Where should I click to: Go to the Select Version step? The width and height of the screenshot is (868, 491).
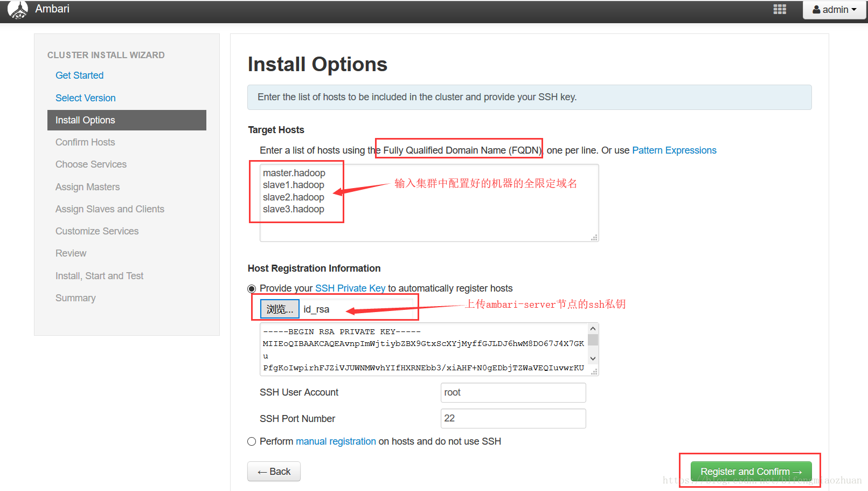85,98
